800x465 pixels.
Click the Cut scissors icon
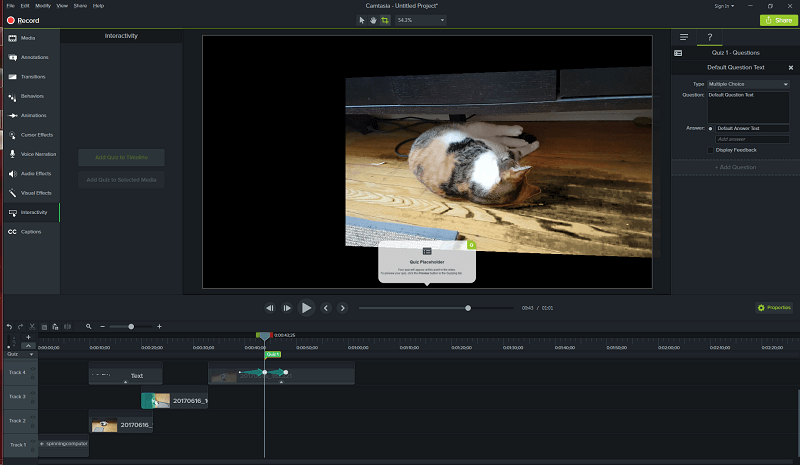click(x=32, y=327)
